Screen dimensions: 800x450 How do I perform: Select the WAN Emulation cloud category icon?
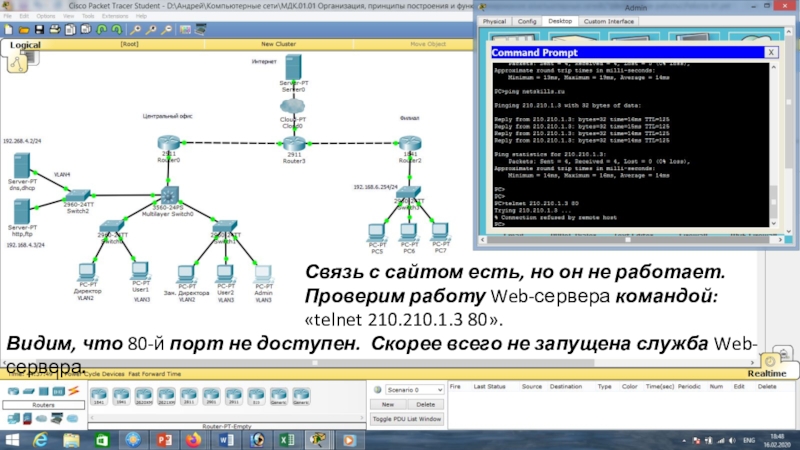tap(41, 419)
